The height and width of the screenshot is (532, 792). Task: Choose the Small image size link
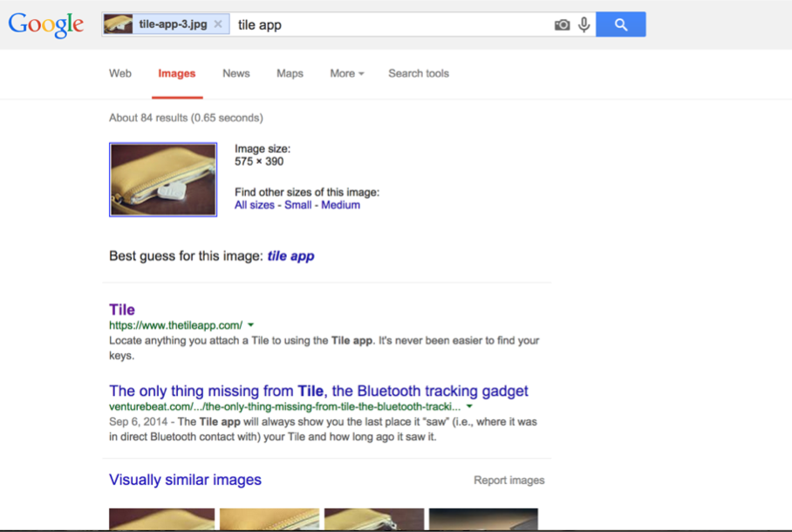[x=298, y=205]
